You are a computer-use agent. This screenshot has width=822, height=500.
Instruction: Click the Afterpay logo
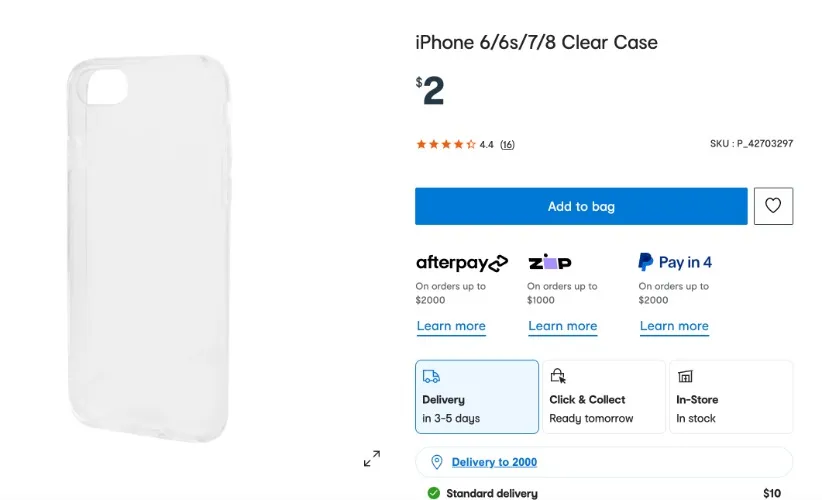tap(462, 263)
